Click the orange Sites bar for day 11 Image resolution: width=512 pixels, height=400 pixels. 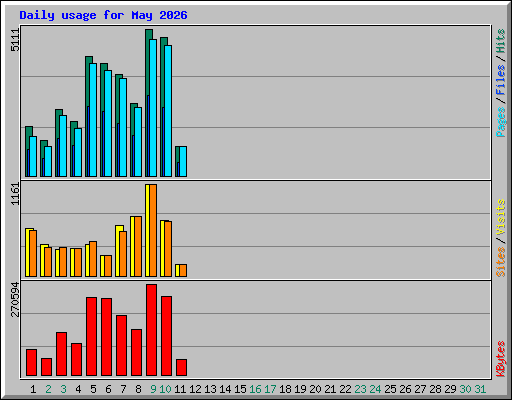click(x=183, y=270)
